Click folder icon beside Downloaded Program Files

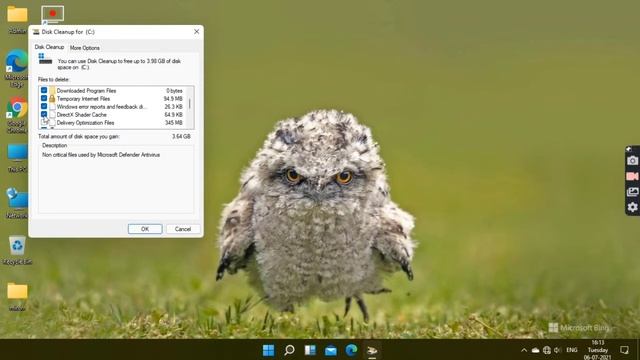coord(52,90)
